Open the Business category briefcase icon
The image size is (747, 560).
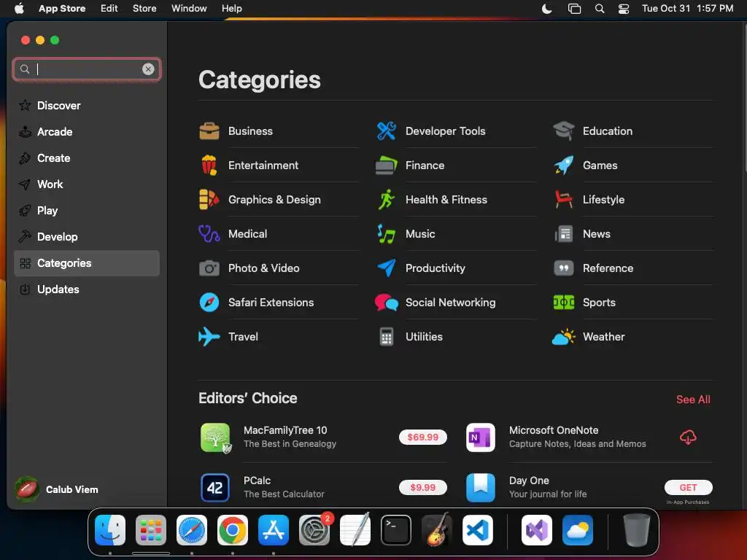click(x=209, y=131)
